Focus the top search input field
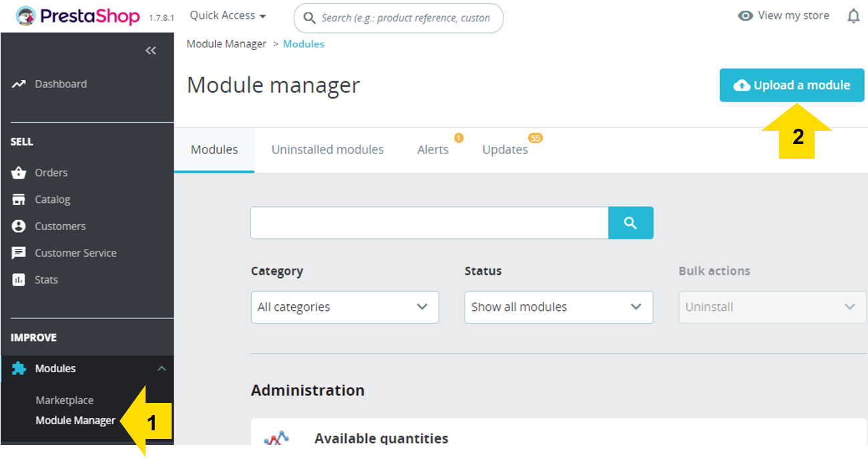Viewport: 868px width, 463px height. coord(399,18)
